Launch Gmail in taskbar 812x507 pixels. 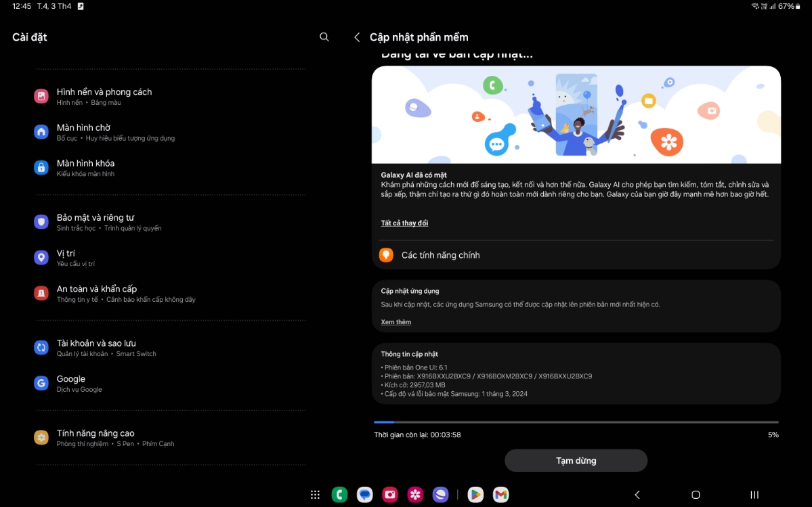[x=500, y=495]
